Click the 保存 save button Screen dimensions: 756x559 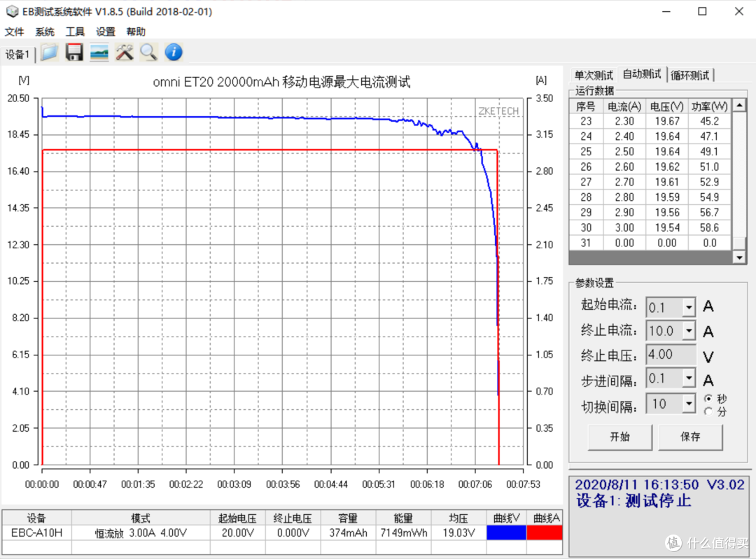(690, 437)
